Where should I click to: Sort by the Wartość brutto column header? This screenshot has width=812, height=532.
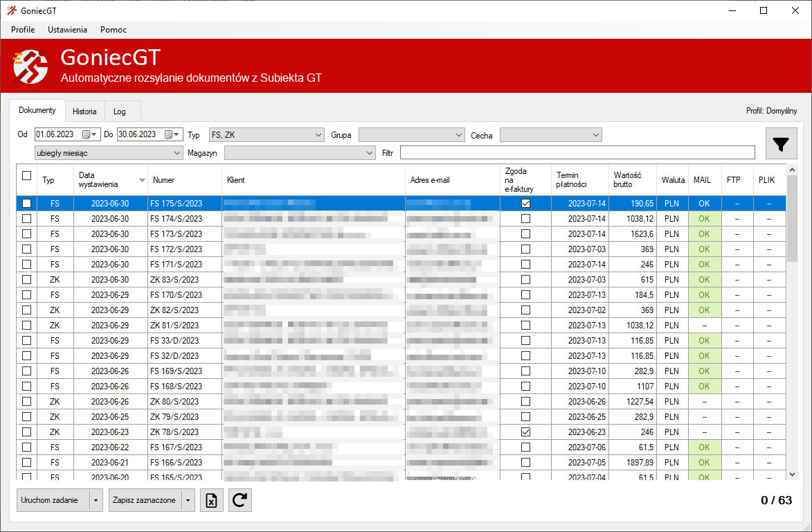click(x=632, y=180)
